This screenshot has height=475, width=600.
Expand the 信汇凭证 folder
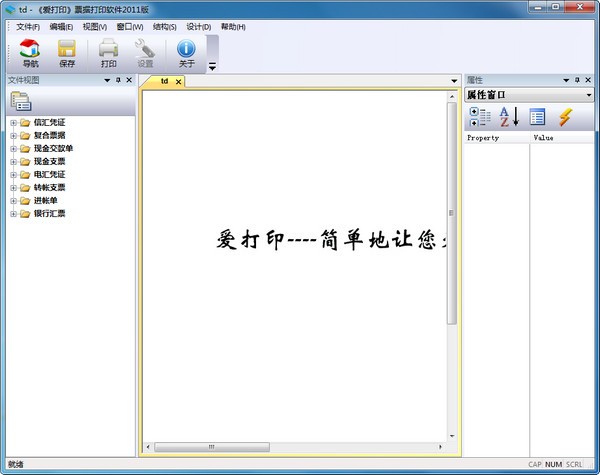point(13,123)
